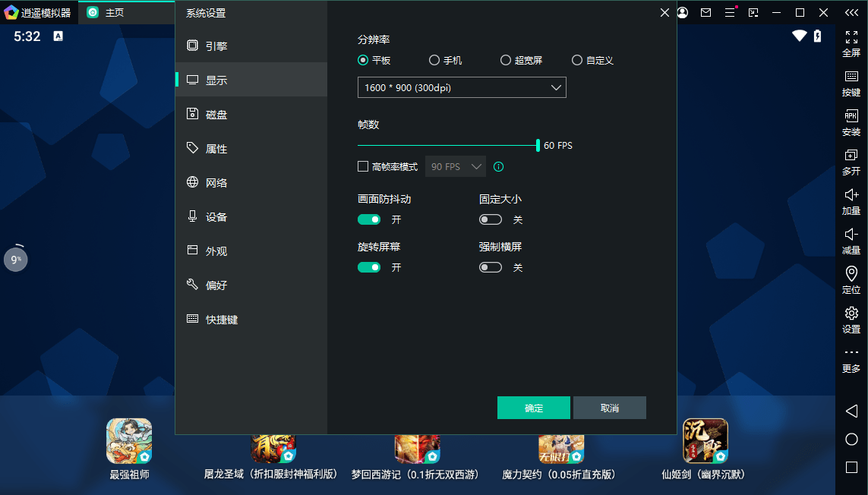Cancel changes with 取消 button
This screenshot has height=495, width=868.
(610, 408)
